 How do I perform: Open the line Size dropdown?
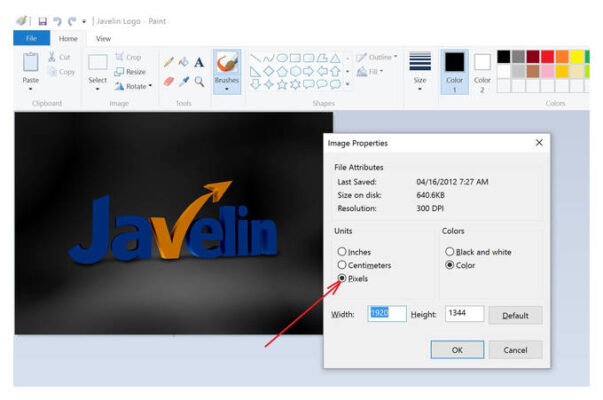click(x=420, y=71)
